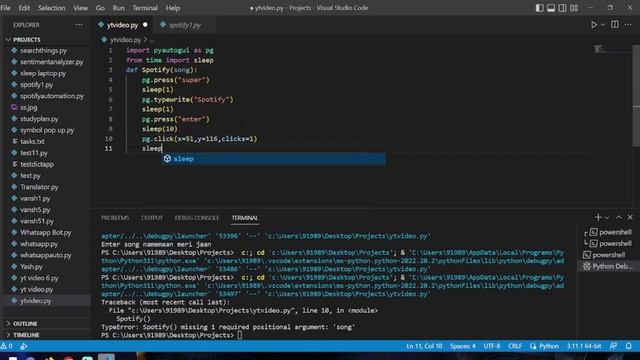The height and width of the screenshot is (360, 640).
Task: Open the Go menu
Action: click(x=100, y=8)
